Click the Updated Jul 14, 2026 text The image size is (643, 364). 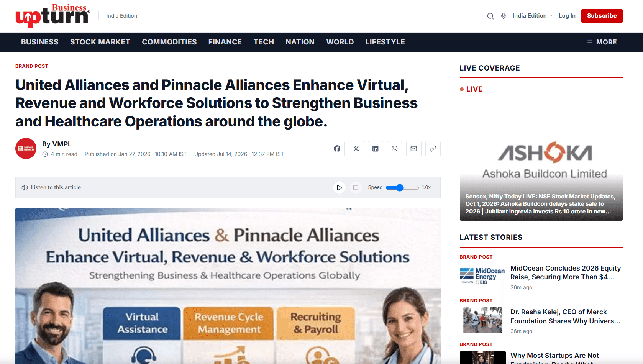pos(239,154)
